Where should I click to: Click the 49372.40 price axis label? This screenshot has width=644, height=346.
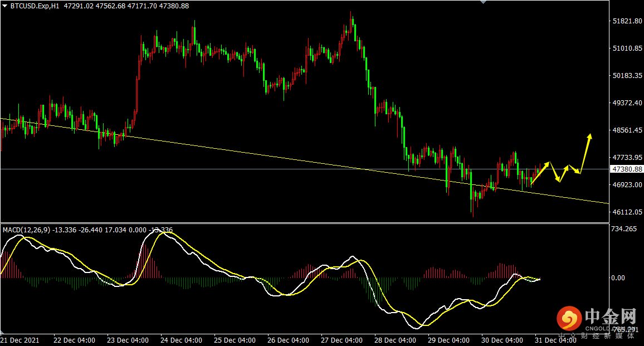[627, 103]
